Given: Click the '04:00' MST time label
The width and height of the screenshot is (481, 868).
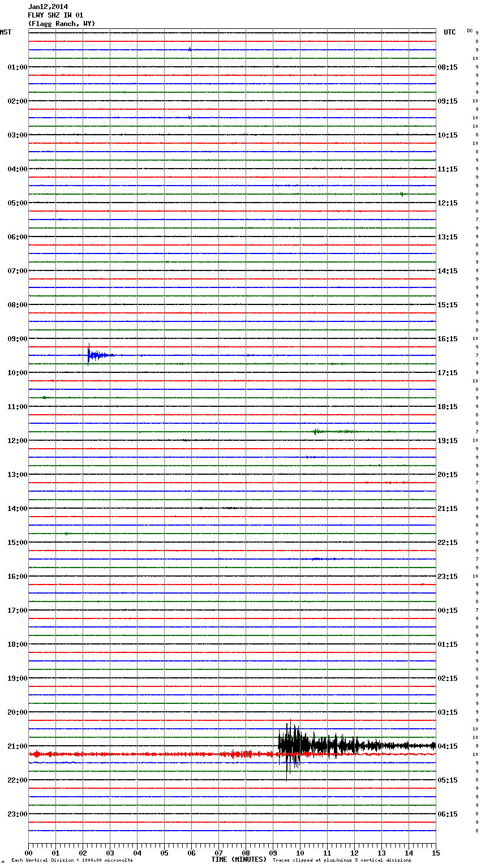Looking at the screenshot, I should [18, 169].
